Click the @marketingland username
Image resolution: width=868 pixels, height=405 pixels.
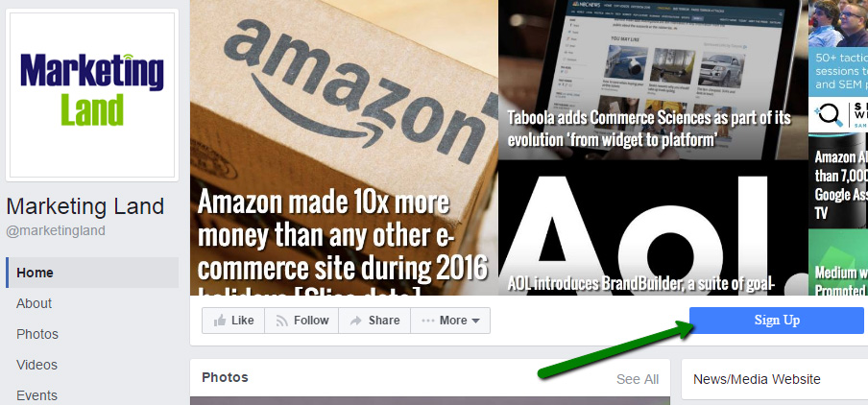pyautogui.click(x=56, y=230)
